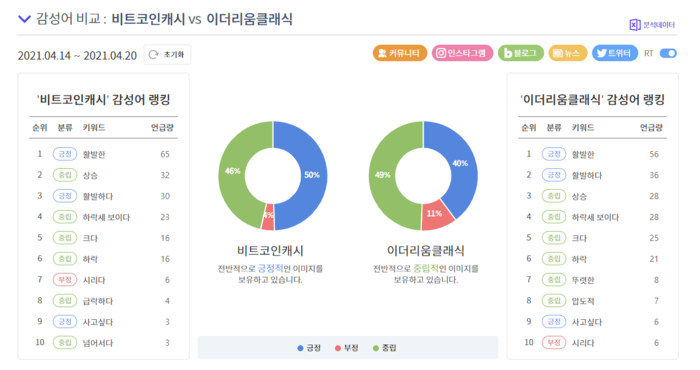Image resolution: width=700 pixels, height=370 pixels.
Task: Sort 비트코인캐시 ranking by 언급량 header
Action: pyautogui.click(x=162, y=128)
